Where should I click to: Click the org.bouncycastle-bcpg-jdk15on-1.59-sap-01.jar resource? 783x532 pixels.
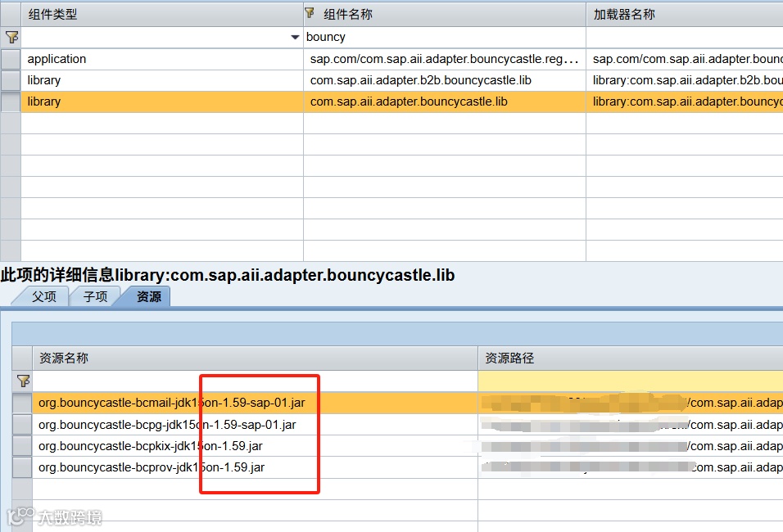pyautogui.click(x=167, y=425)
